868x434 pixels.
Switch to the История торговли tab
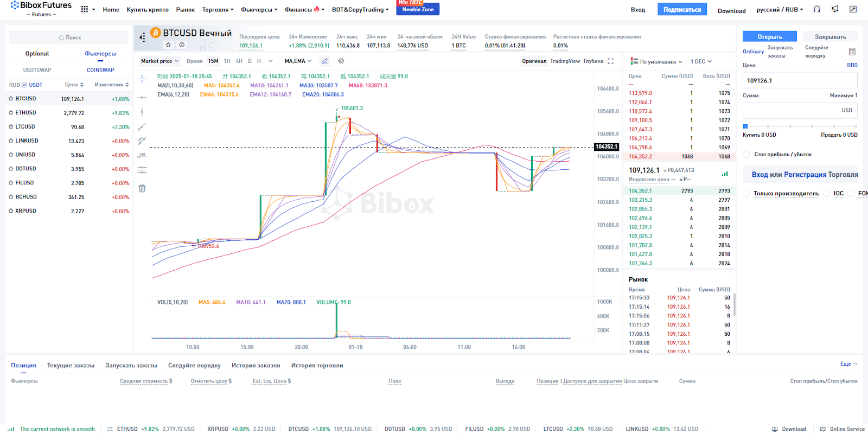pyautogui.click(x=317, y=366)
